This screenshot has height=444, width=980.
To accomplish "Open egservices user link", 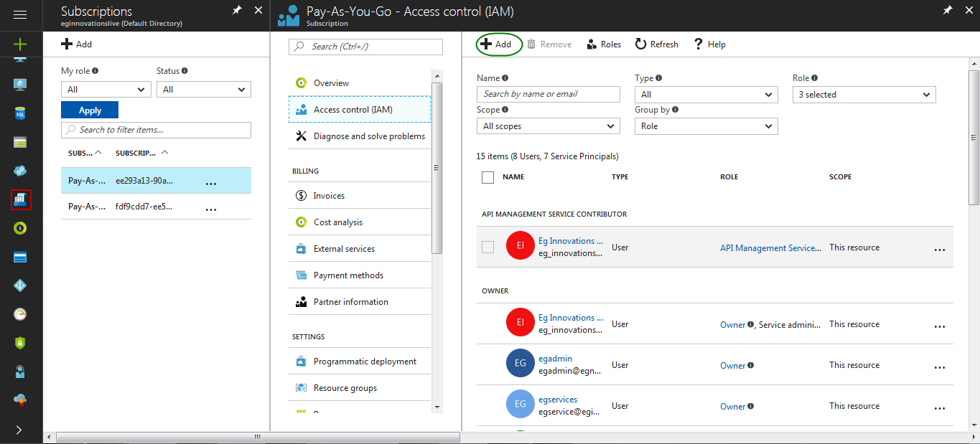I will coord(558,400).
